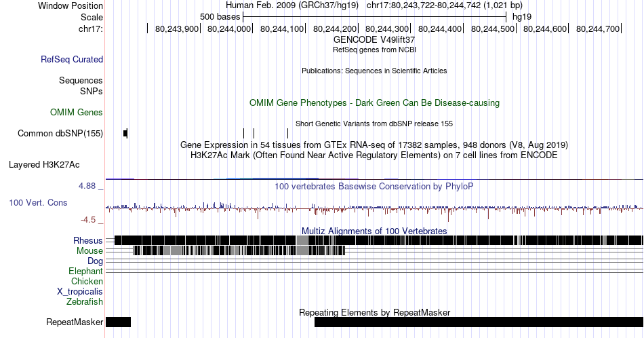The image size is (644, 338).
Task: Click the Zebrafish alignment label
Action: (x=85, y=301)
